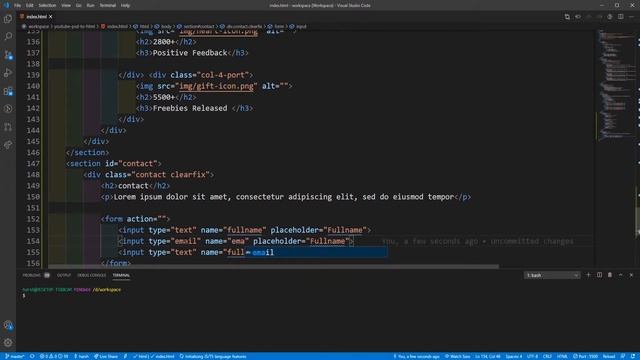Open the Run menu
Image resolution: width=640 pixels, height=360 pixels.
[x=90, y=5]
